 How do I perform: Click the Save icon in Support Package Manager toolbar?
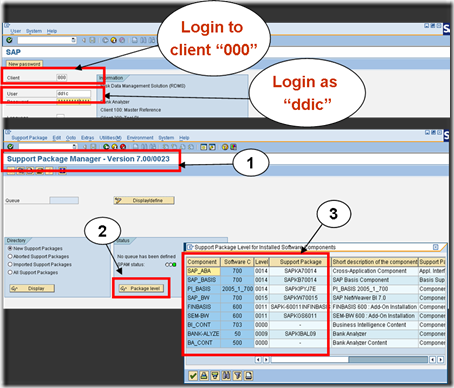coord(93,147)
